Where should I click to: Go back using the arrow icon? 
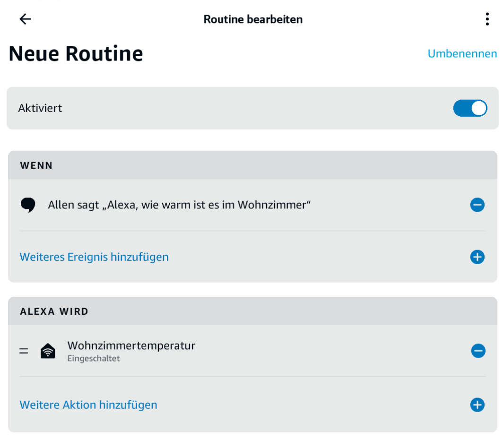(x=25, y=19)
